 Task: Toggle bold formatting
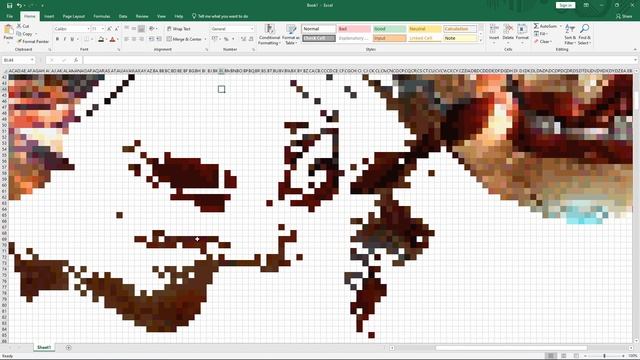[x=57, y=39]
